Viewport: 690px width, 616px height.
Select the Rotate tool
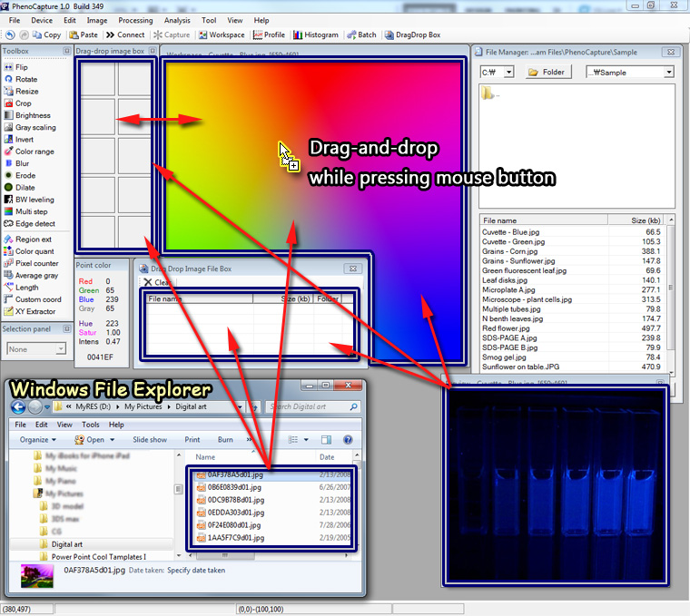(x=25, y=80)
